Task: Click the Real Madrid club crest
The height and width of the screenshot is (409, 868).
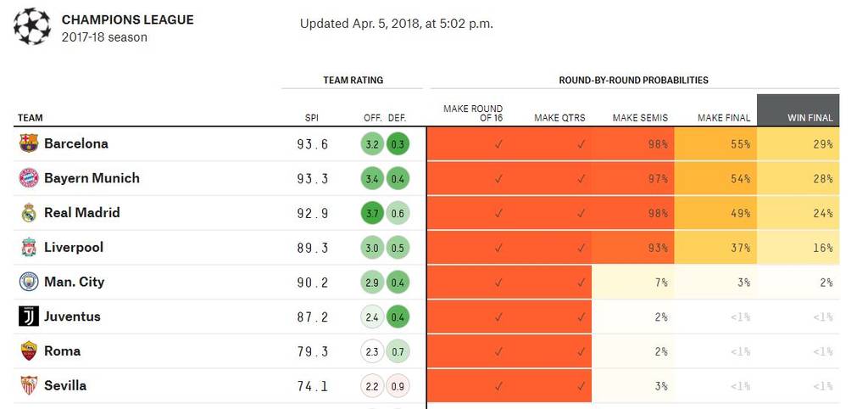Action: click(29, 213)
